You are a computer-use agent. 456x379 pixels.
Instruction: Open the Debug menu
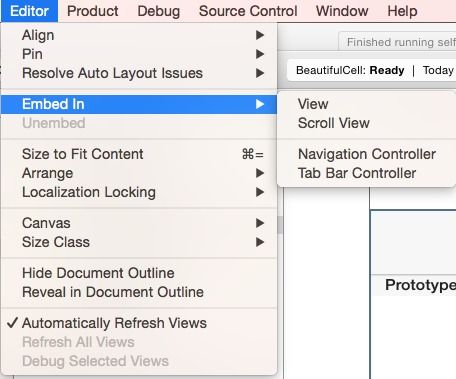(x=159, y=11)
